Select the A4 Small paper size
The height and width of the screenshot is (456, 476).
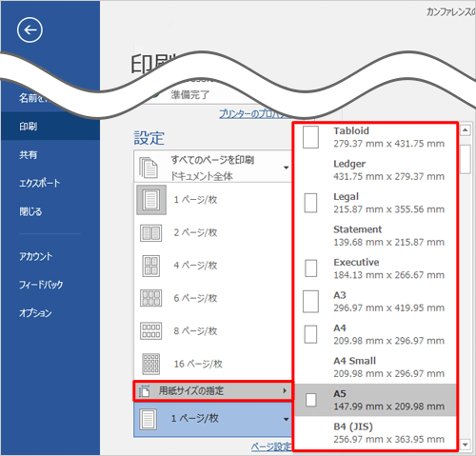[x=375, y=367]
